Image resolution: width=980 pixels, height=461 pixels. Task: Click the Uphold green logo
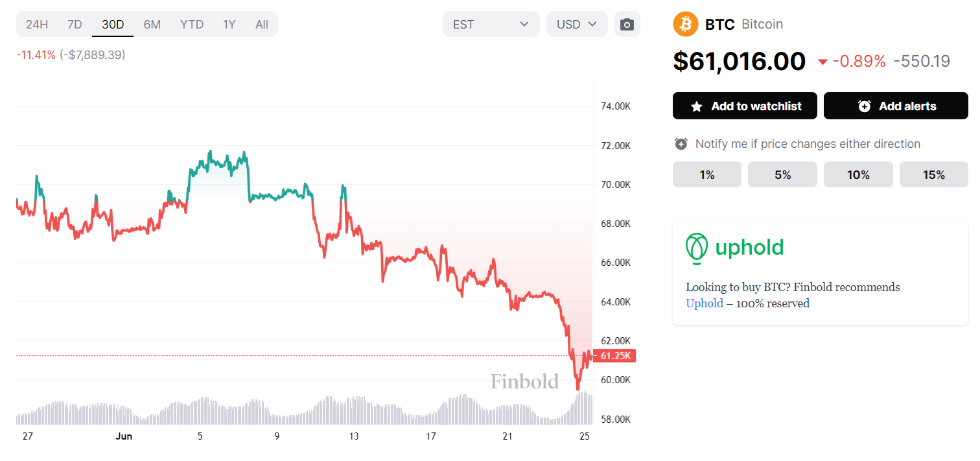point(697,246)
